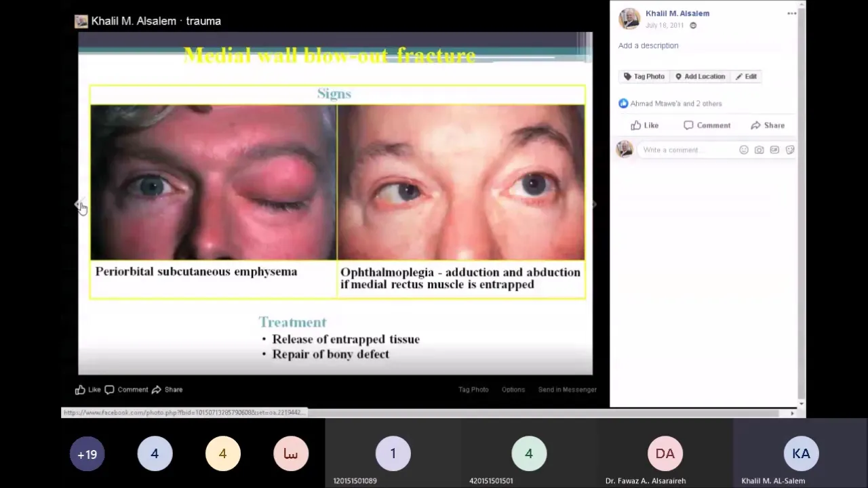Focus the Write a comment field
The image size is (868, 488).
pos(686,150)
